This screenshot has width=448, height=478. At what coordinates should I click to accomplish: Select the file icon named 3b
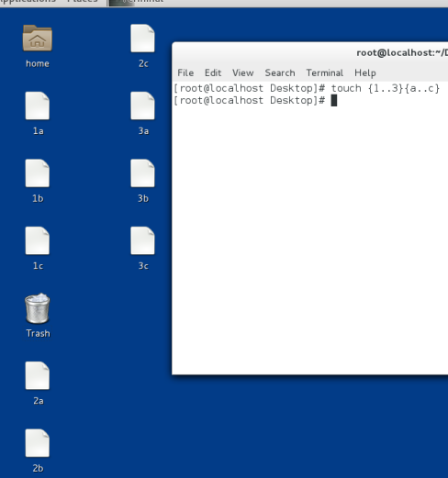142,173
